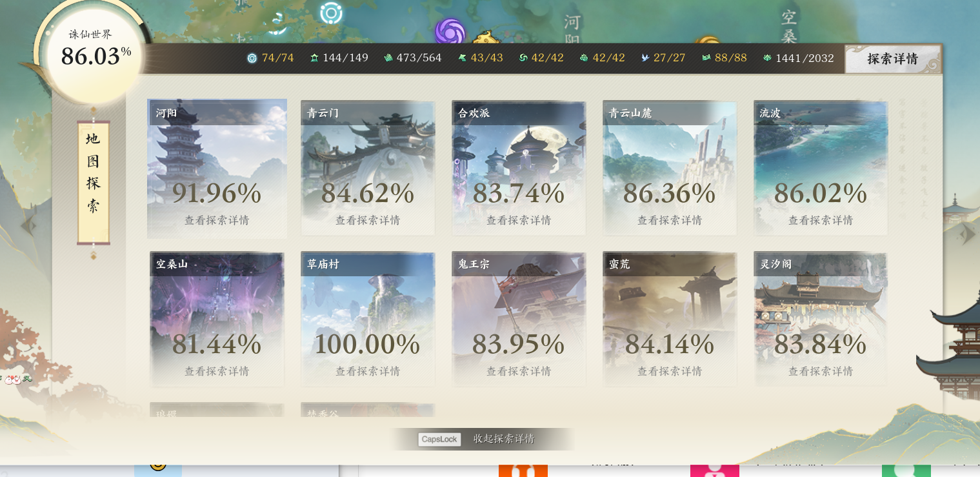Click the green icon beside 473/564
The width and height of the screenshot is (980, 477).
click(388, 58)
